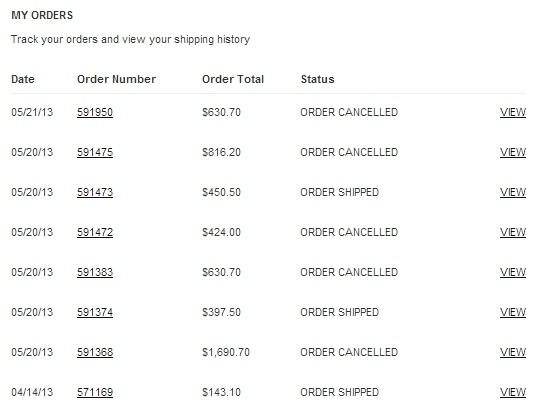View the $816.20 cancelled order
Viewport: 552px width, 418px height.
click(x=513, y=152)
